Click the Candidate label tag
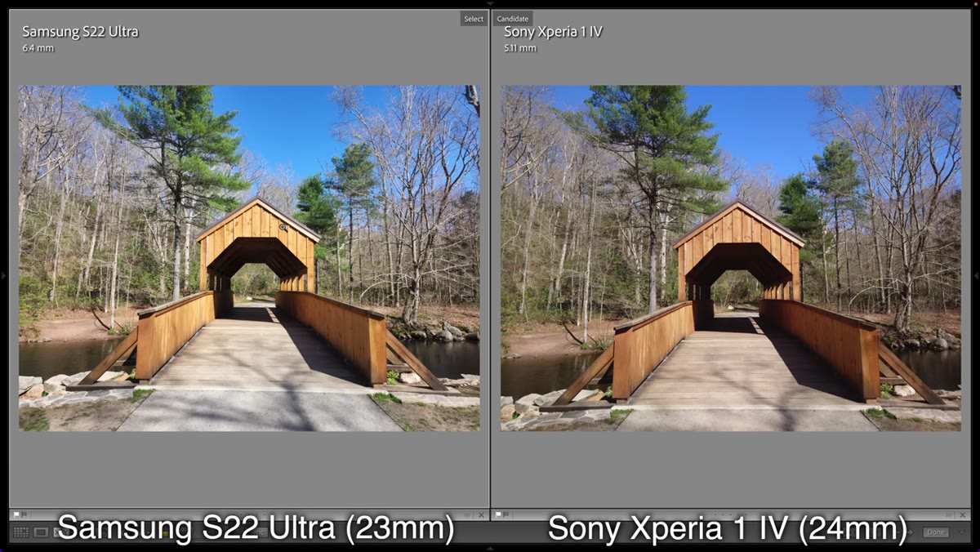Image resolution: width=980 pixels, height=552 pixels. [x=513, y=19]
